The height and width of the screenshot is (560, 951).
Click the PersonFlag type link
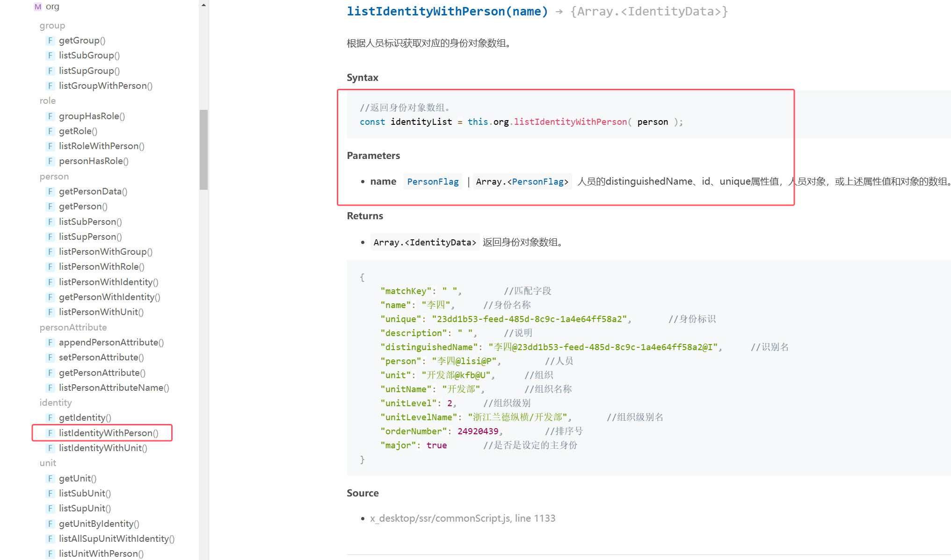(433, 182)
